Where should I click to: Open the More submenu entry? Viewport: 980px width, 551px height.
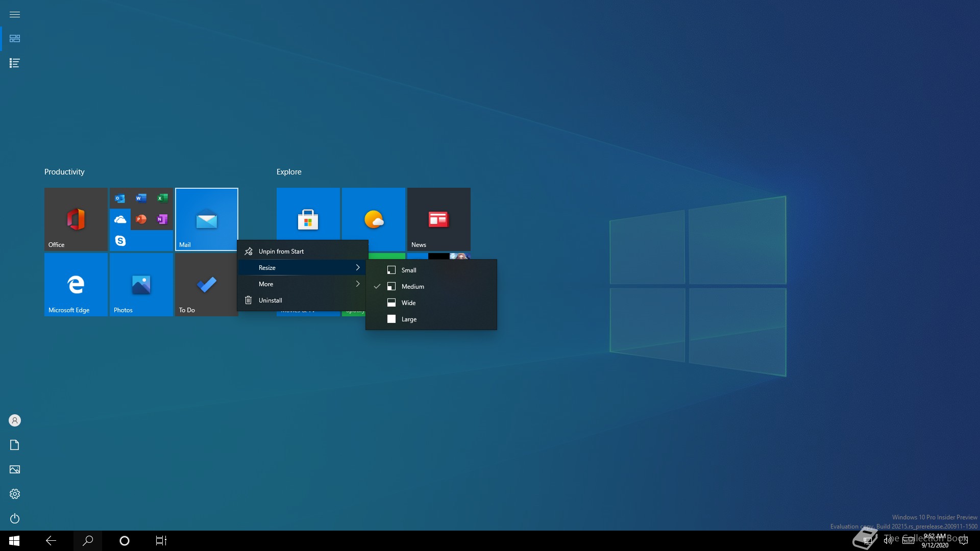[303, 284]
